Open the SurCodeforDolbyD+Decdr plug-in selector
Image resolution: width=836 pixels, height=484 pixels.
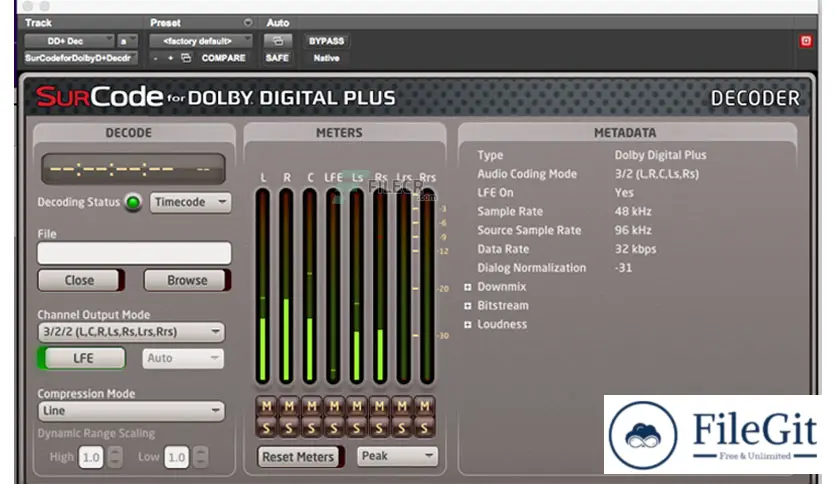tap(81, 58)
